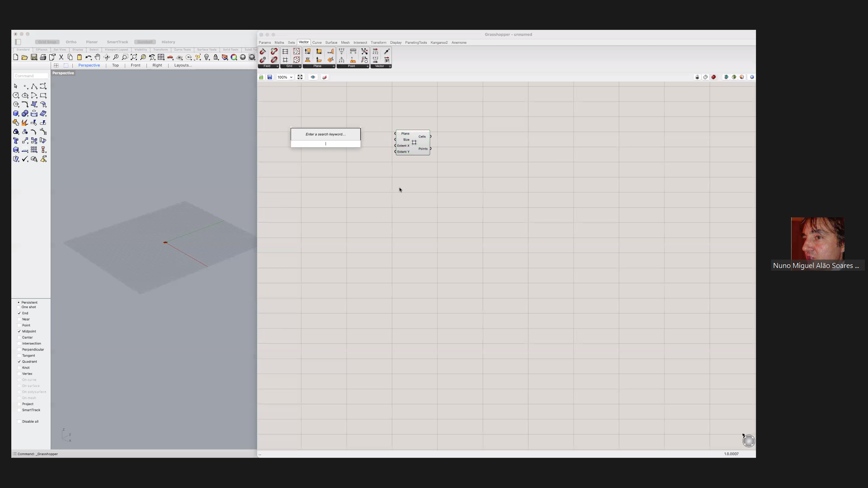Check the Disable all osnap checkbox
The image size is (868, 488).
click(x=19, y=422)
